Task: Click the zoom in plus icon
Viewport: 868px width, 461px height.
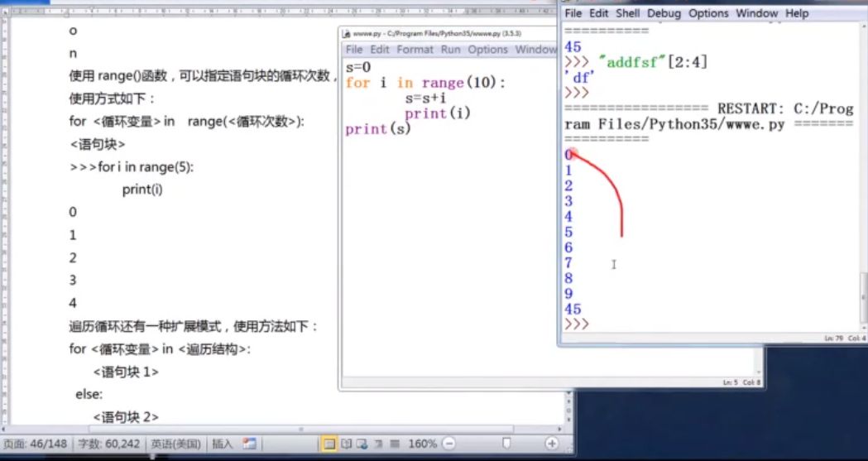Action: pyautogui.click(x=551, y=444)
